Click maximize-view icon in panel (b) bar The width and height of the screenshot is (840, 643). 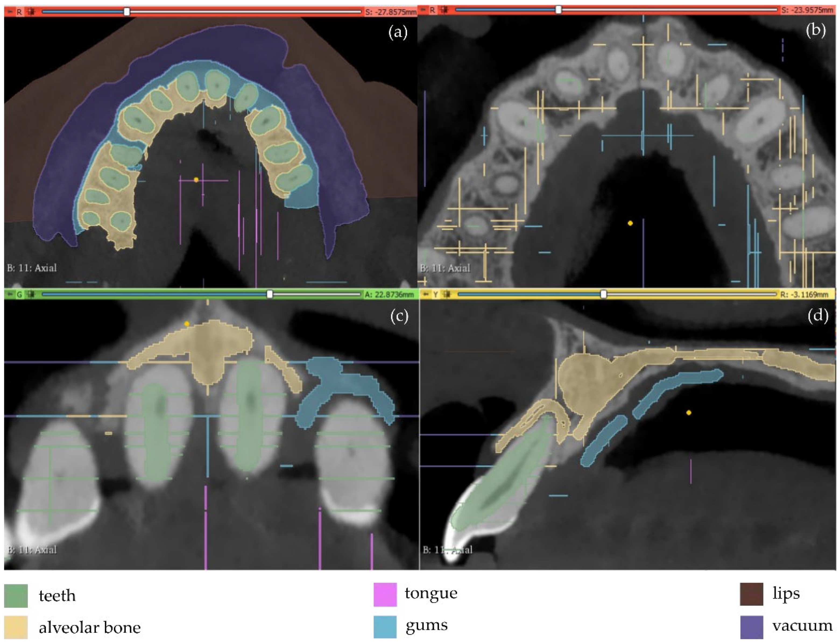pos(444,10)
